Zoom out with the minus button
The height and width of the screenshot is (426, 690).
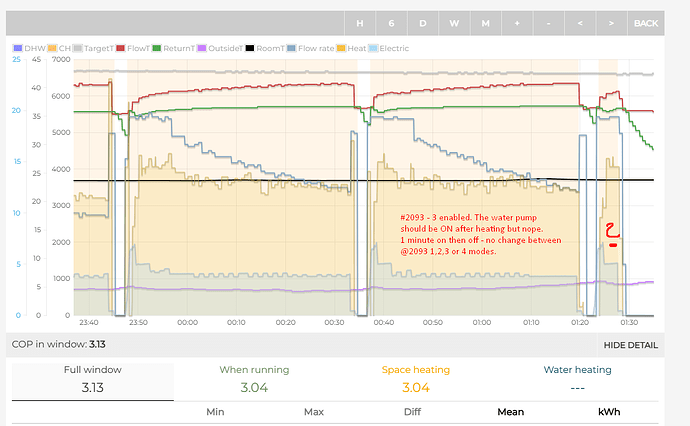(x=548, y=23)
